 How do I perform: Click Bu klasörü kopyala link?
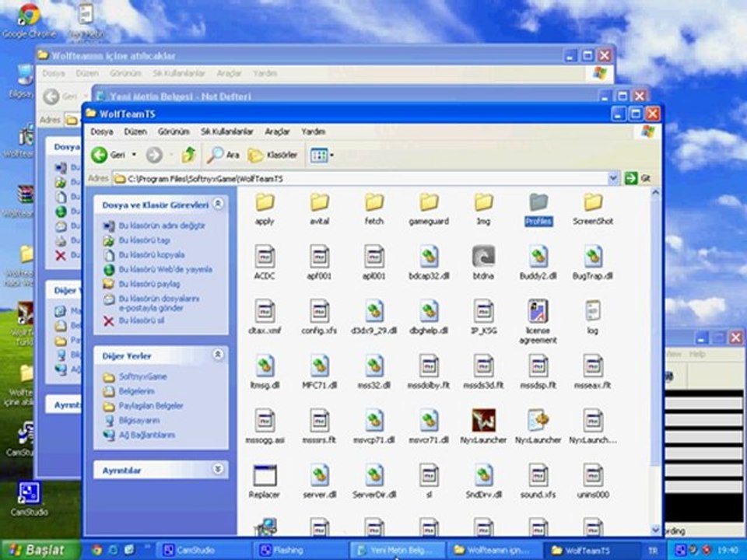[152, 255]
